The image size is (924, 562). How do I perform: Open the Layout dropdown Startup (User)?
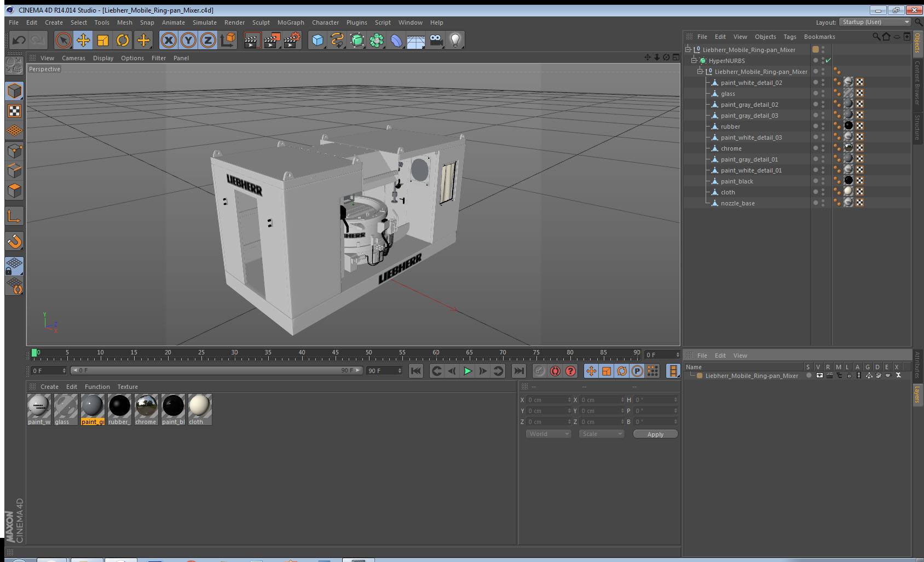(x=875, y=22)
